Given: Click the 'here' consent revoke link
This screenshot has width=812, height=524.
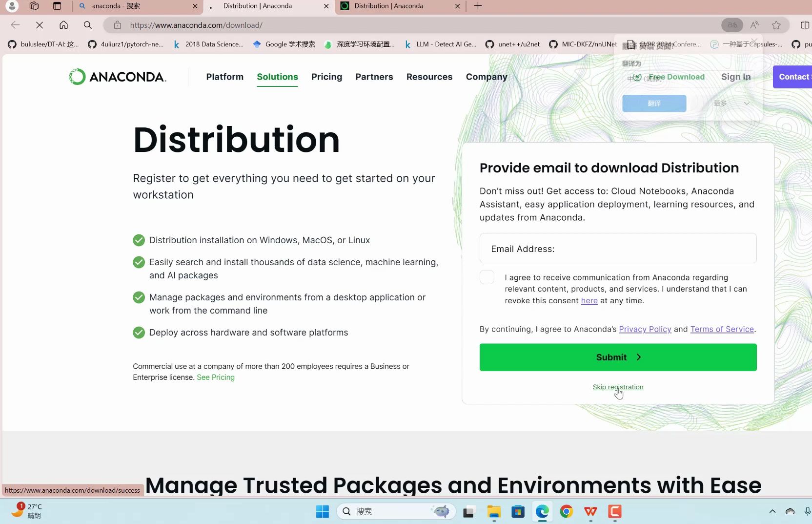Looking at the screenshot, I should point(589,301).
